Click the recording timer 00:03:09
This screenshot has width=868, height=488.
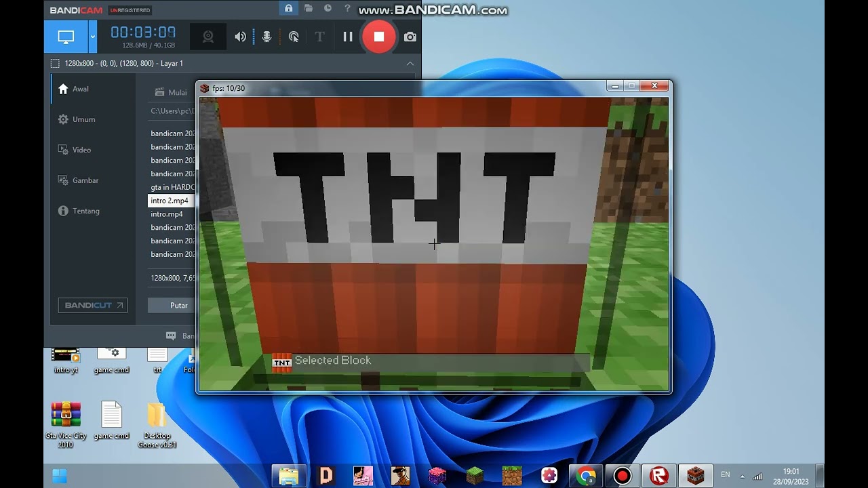click(x=143, y=33)
